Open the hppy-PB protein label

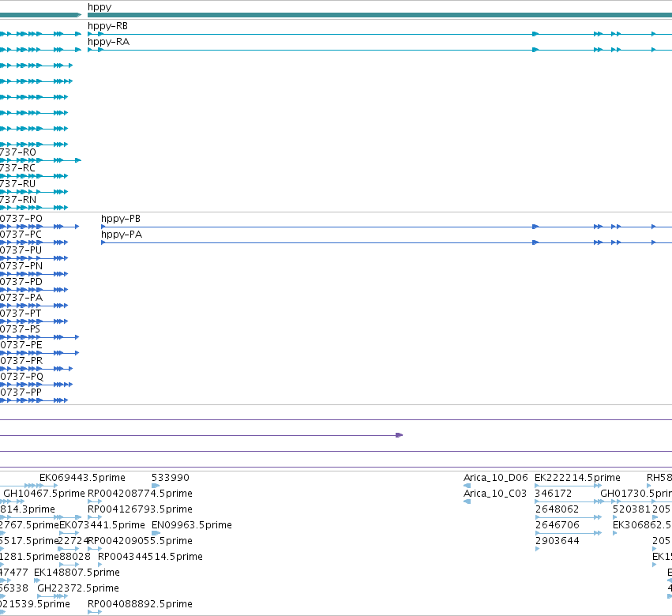[x=121, y=219]
